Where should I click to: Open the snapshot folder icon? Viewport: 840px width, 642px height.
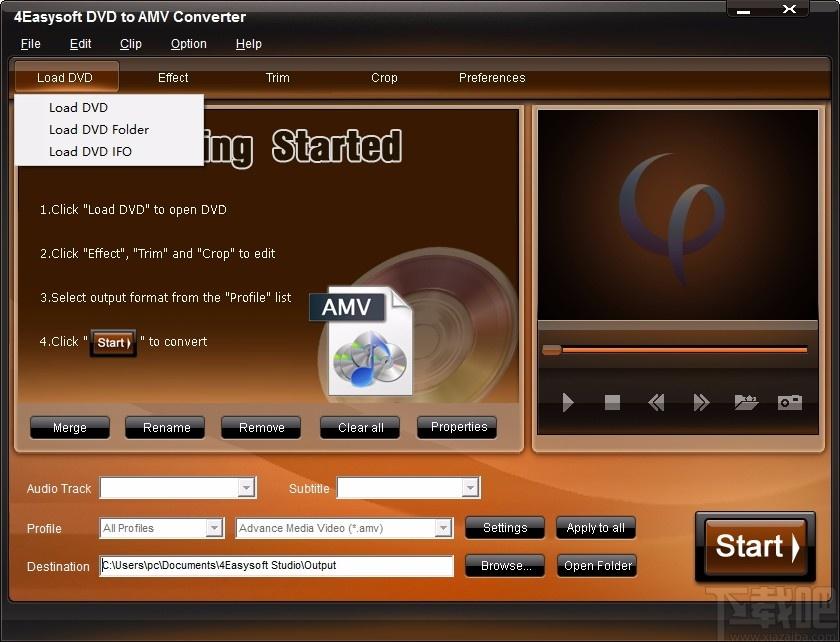[x=746, y=402]
